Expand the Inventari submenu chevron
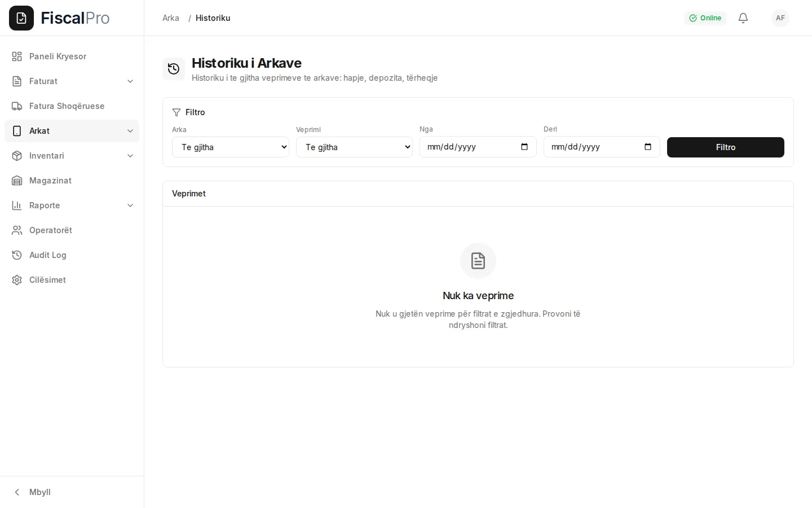Viewport: 812px width, 508px height. click(130, 156)
